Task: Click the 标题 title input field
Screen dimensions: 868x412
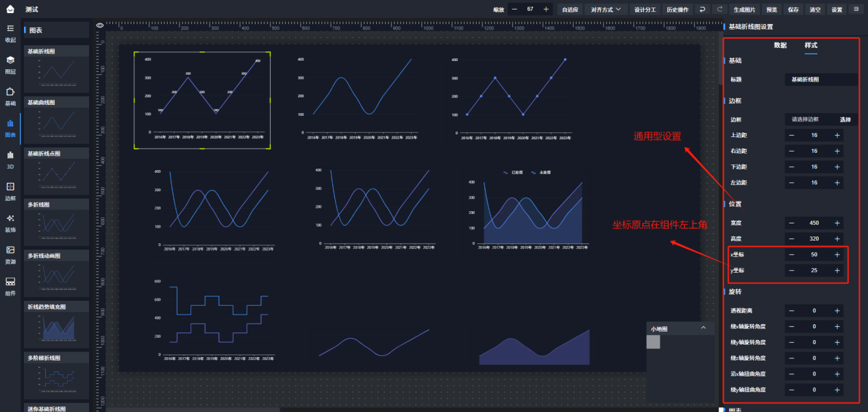Action: point(821,80)
